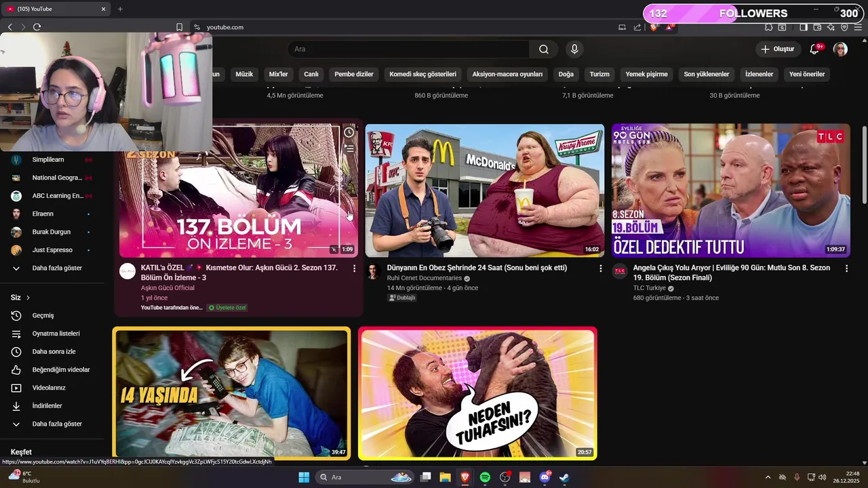
Task: Open the extensions puzzle icon
Action: 768,27
